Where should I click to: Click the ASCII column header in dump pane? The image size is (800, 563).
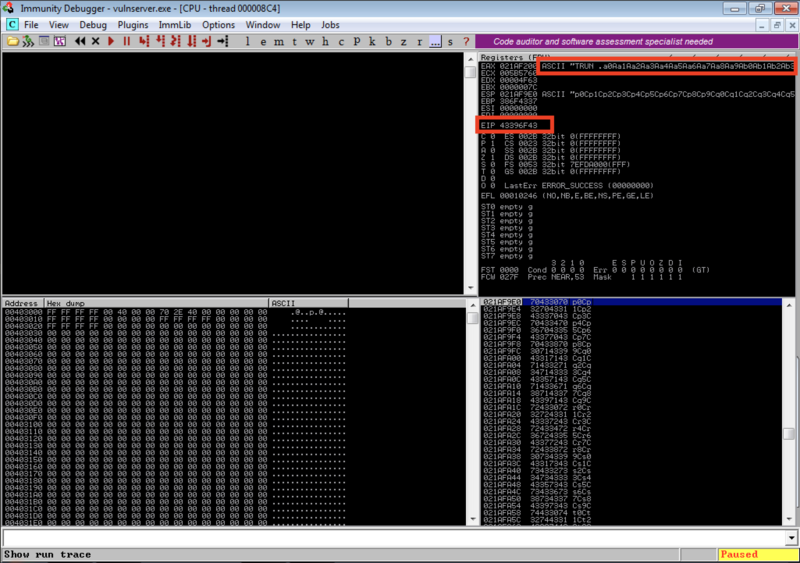click(308, 303)
